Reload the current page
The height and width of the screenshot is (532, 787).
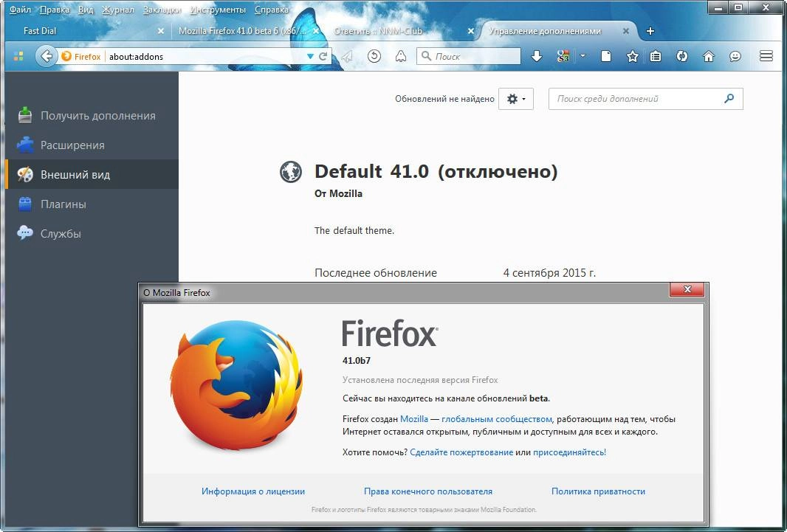point(323,57)
